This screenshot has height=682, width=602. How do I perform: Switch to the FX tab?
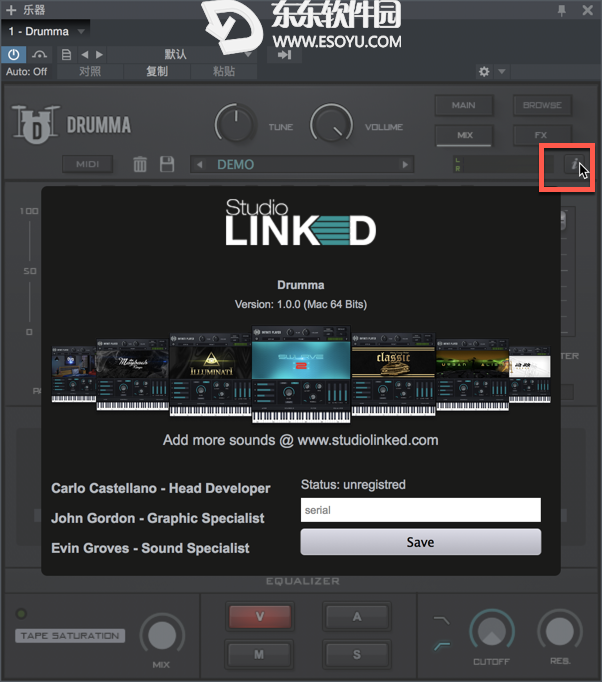542,135
